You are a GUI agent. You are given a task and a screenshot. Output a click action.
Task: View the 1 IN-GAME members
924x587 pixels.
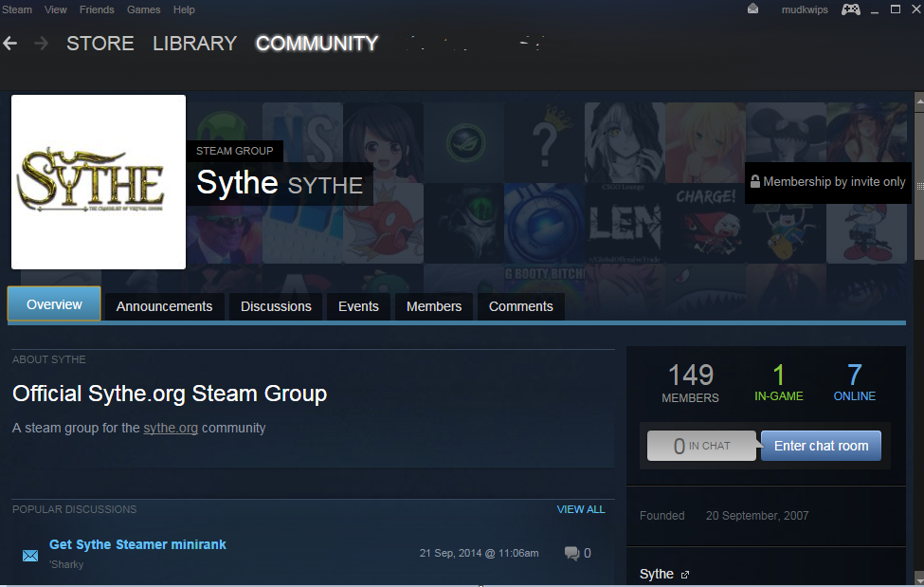778,383
